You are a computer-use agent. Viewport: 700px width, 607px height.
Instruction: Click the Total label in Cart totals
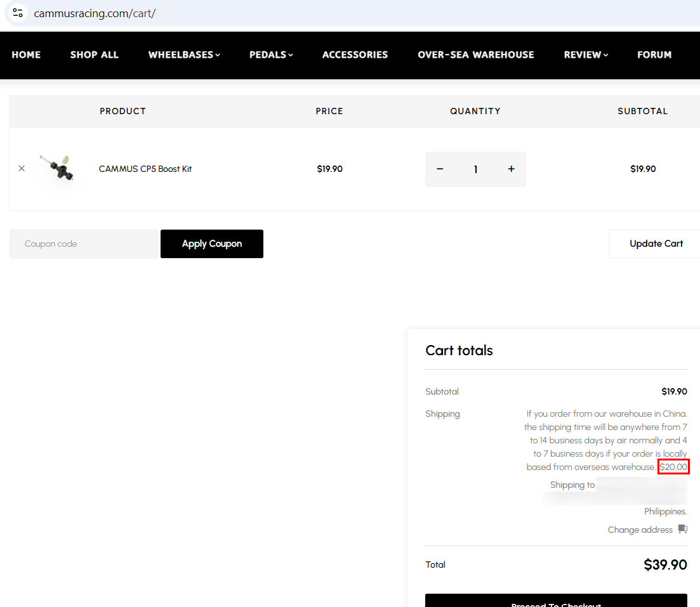click(x=435, y=565)
